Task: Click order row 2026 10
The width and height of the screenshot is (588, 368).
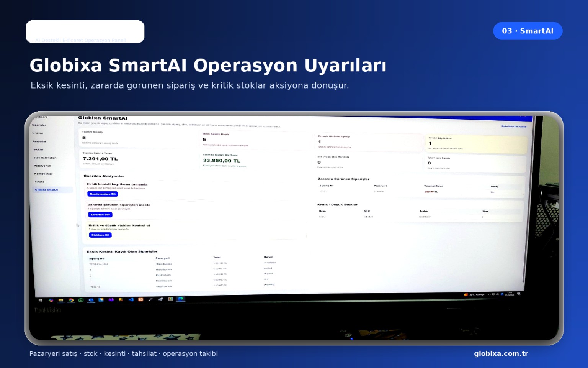Action: [182, 286]
